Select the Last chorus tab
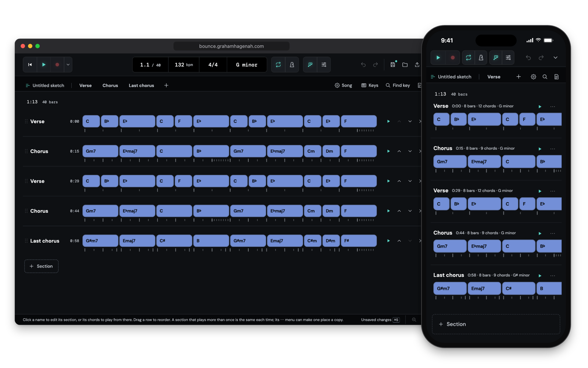The width and height of the screenshot is (588, 368). pos(141,85)
